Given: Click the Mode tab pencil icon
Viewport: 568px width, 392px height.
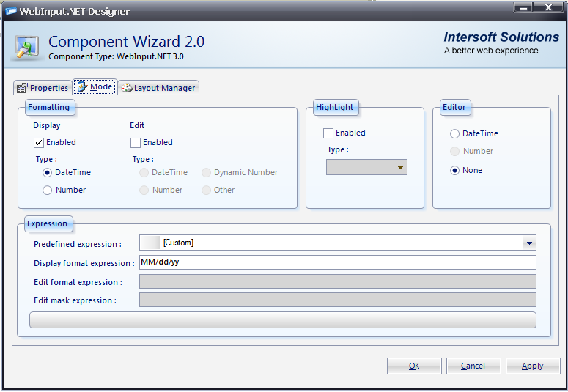Looking at the screenshot, I should coord(82,87).
